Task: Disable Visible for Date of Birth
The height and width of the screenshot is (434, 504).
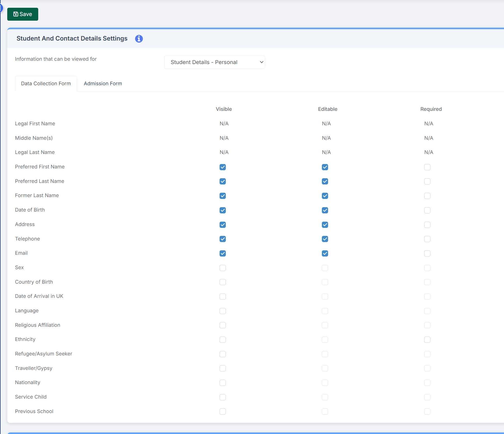Action: (x=223, y=210)
